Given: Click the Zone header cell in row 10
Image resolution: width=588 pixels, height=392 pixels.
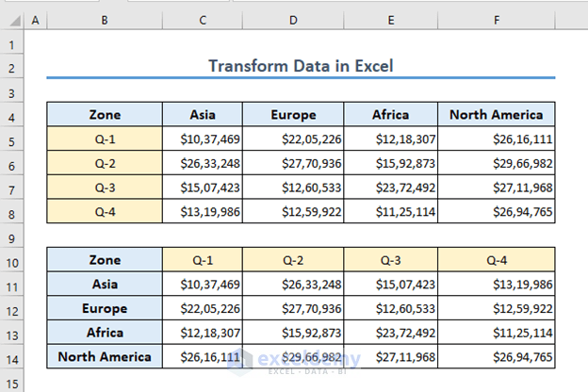Looking at the screenshot, I should (x=105, y=260).
